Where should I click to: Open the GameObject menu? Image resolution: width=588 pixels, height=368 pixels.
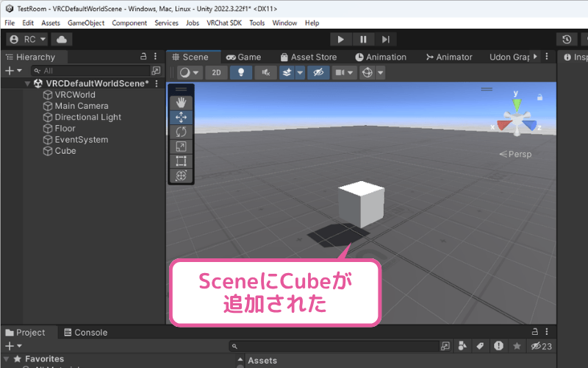[x=86, y=23]
